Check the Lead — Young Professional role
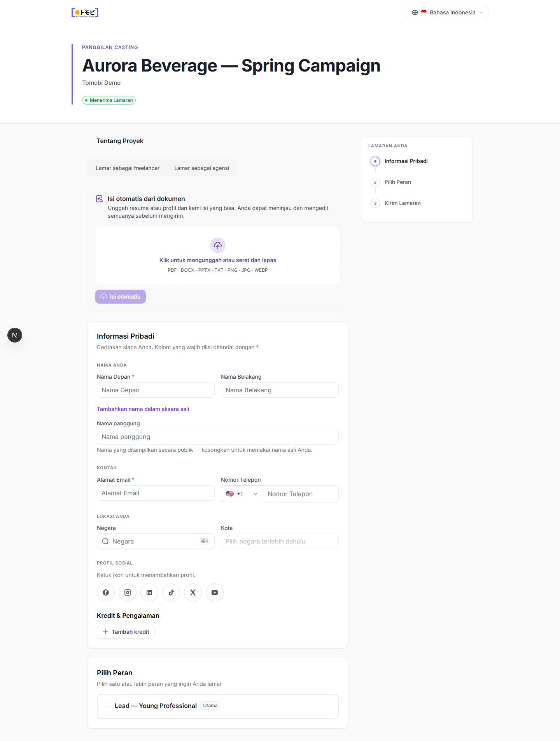 tap(107, 705)
